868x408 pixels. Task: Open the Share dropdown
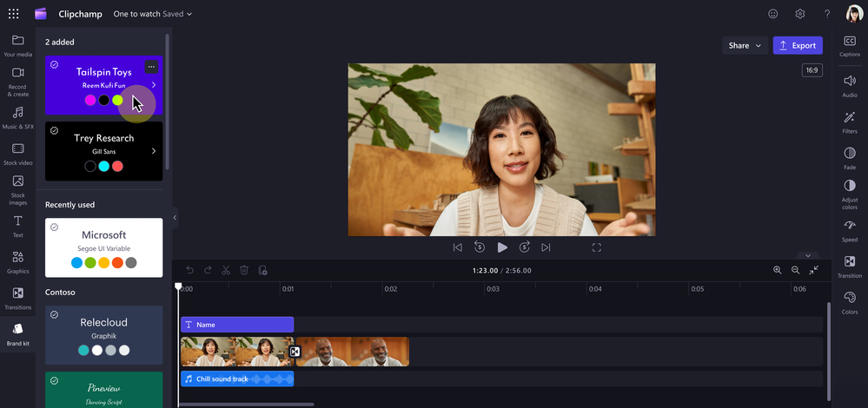point(745,45)
